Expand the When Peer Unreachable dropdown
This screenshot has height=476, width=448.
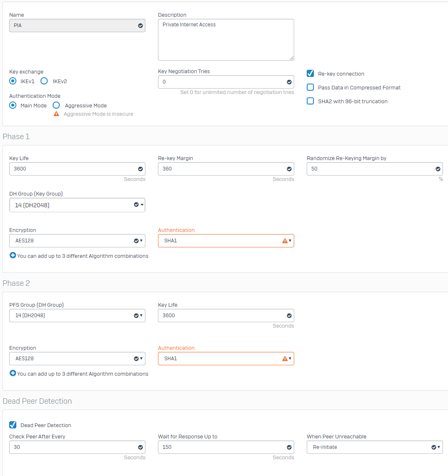coord(374,447)
